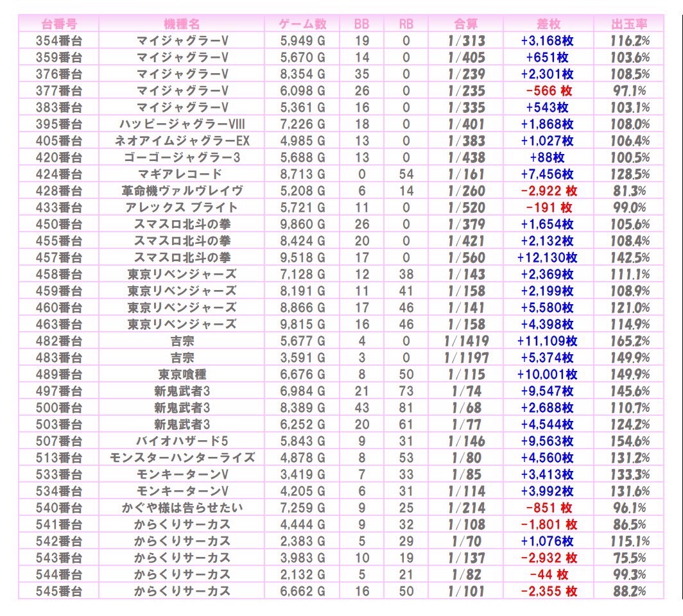Click the 台番号 column header
Viewport: 683px width, 616px height.
pyautogui.click(x=59, y=24)
